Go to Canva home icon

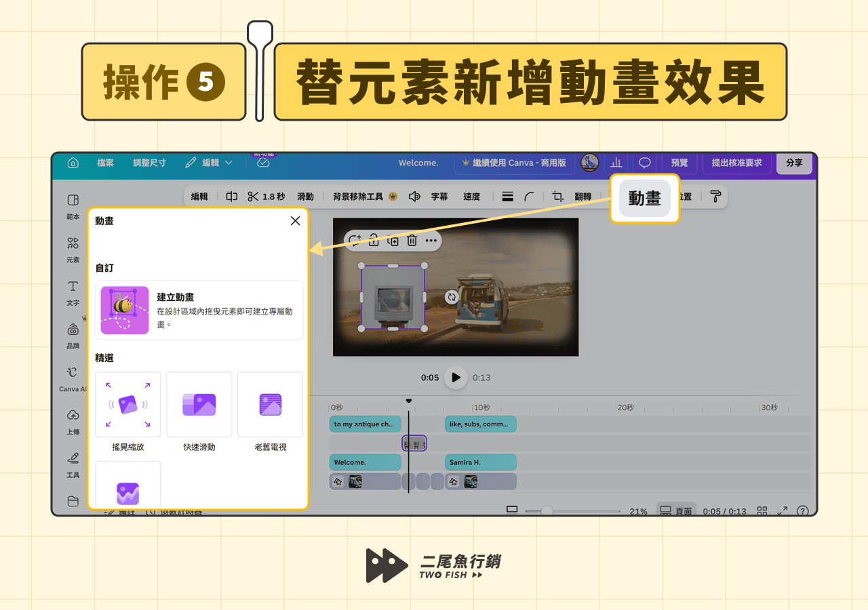pyautogui.click(x=73, y=163)
